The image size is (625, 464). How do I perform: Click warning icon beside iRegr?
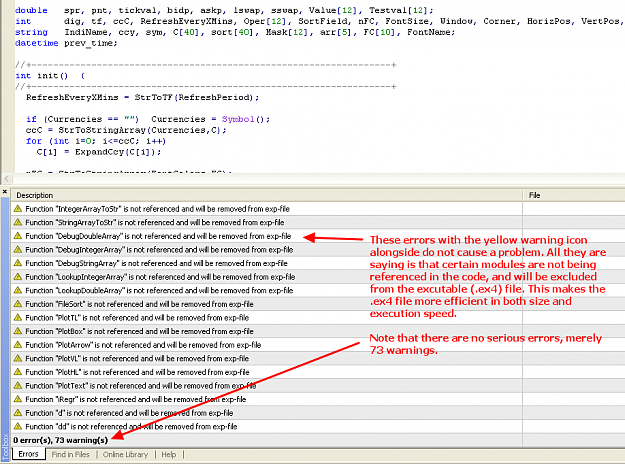tap(18, 399)
